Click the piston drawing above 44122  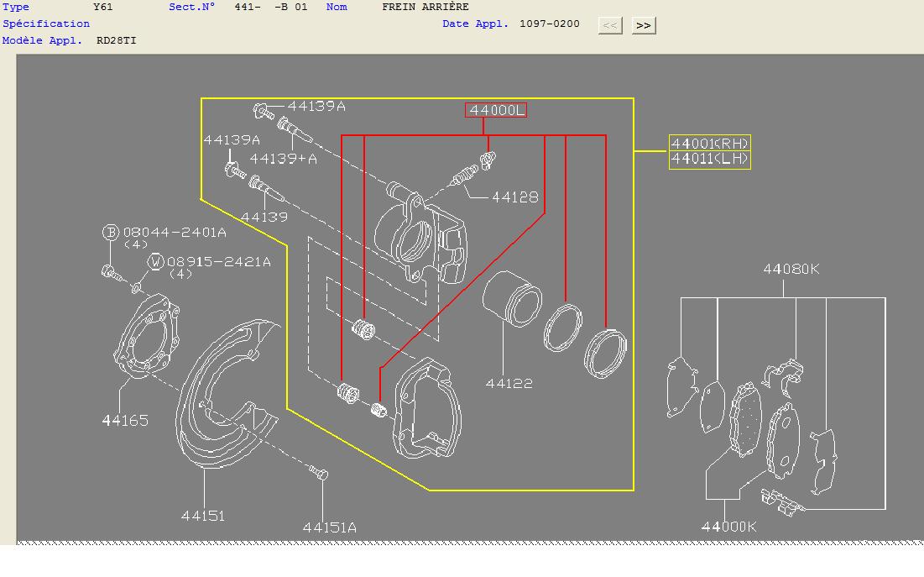coord(511,298)
